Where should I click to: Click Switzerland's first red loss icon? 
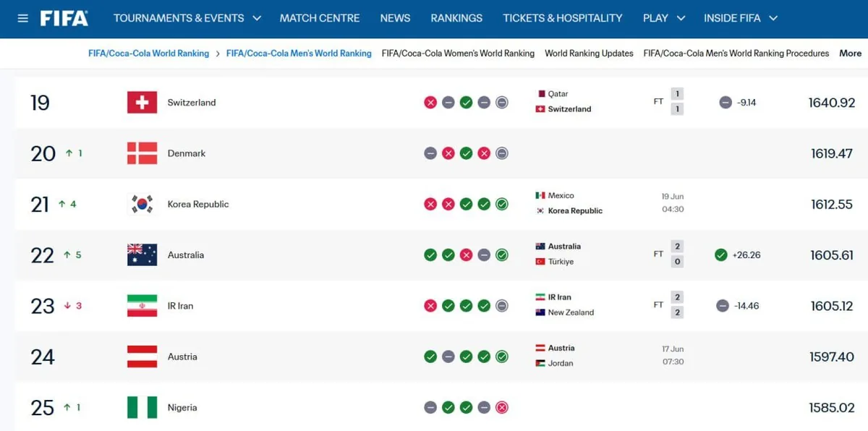[430, 103]
